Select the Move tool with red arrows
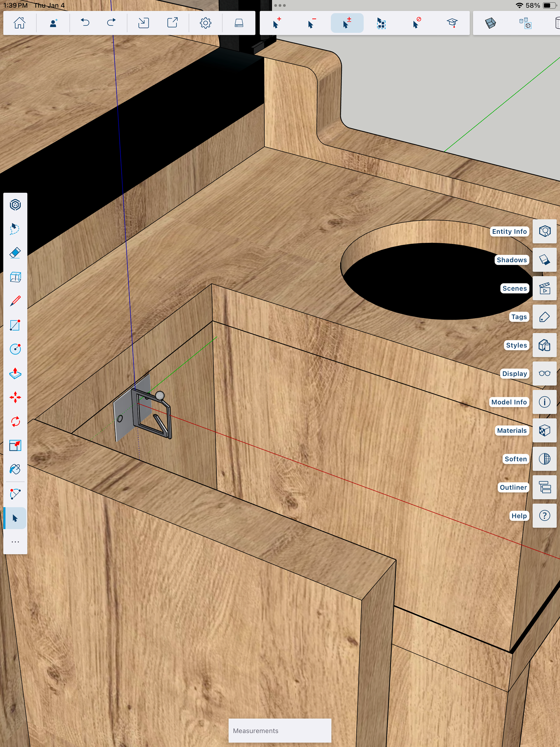Screen dimensions: 560x747 coord(15,397)
